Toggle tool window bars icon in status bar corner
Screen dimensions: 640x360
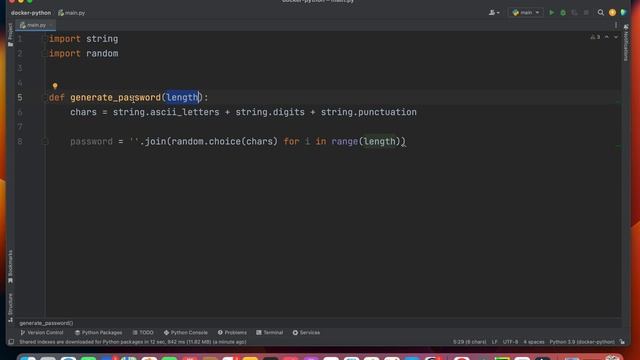point(11,342)
